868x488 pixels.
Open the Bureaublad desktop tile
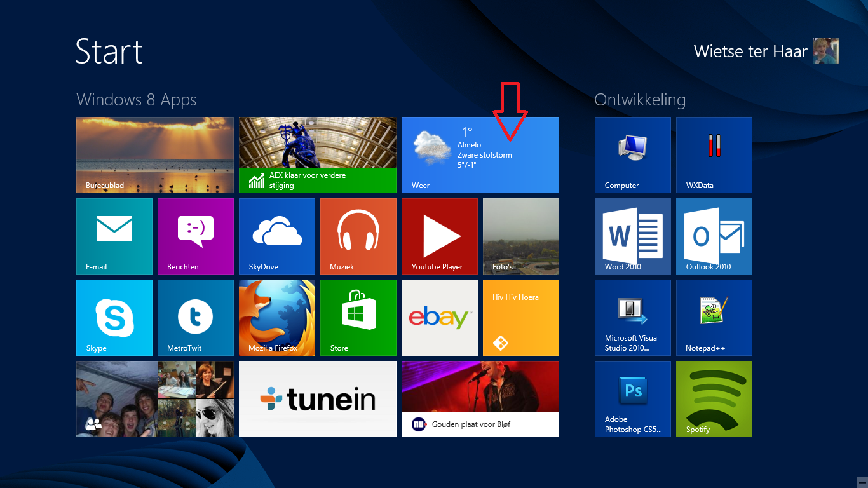click(x=155, y=155)
